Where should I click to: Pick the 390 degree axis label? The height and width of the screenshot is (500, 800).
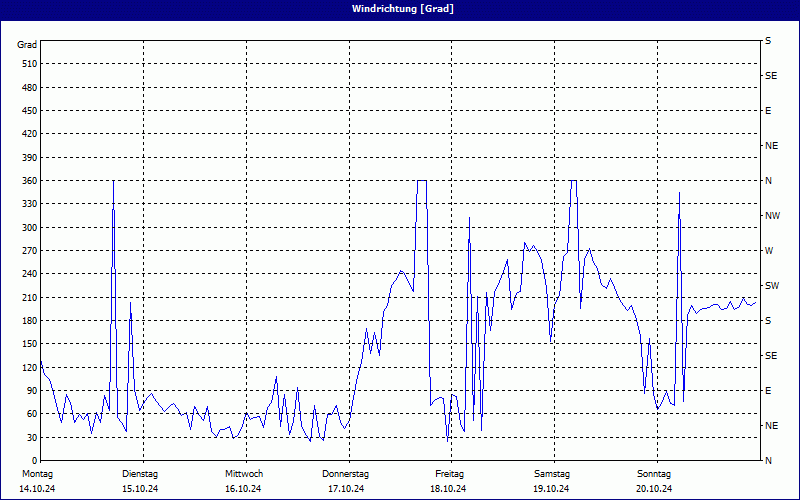30,158
